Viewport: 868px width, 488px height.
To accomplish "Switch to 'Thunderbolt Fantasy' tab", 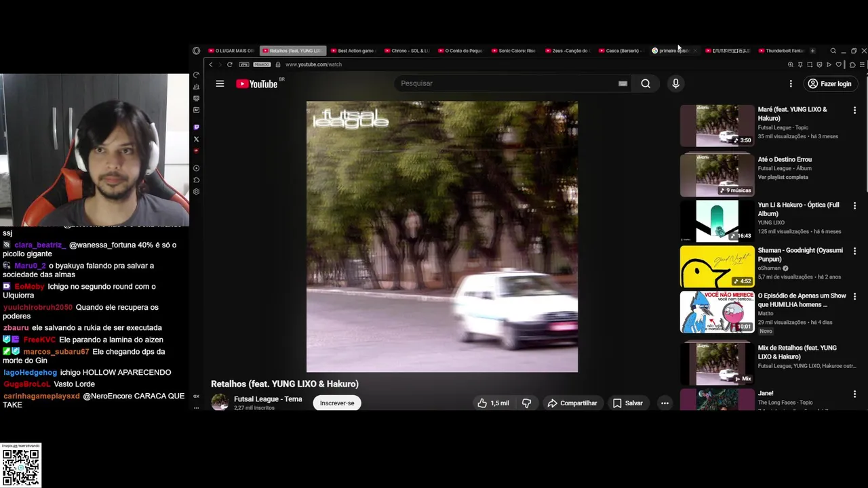I will coord(781,51).
